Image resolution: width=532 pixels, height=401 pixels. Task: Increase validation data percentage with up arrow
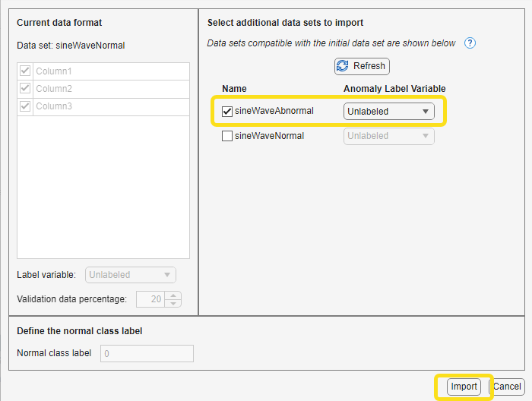point(173,295)
